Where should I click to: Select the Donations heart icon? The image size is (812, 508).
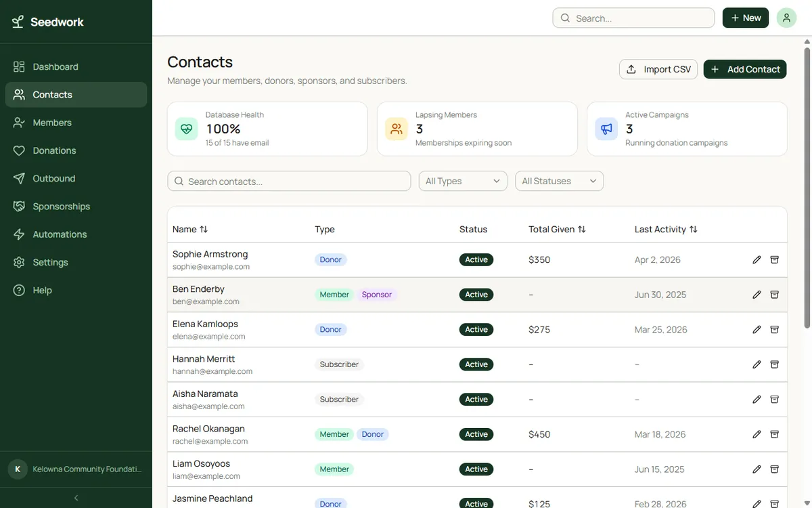[19, 150]
